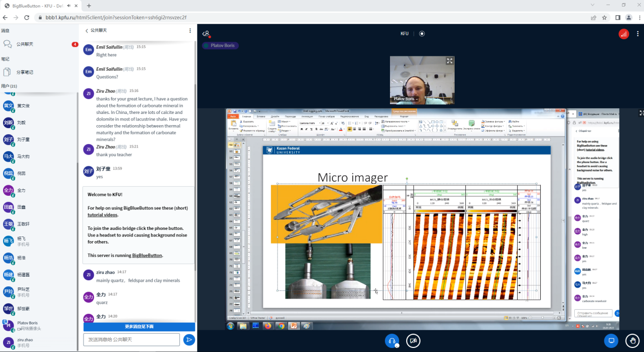The image size is (644, 352).
Task: Open 分享笔记 shared notes
Action: point(24,72)
